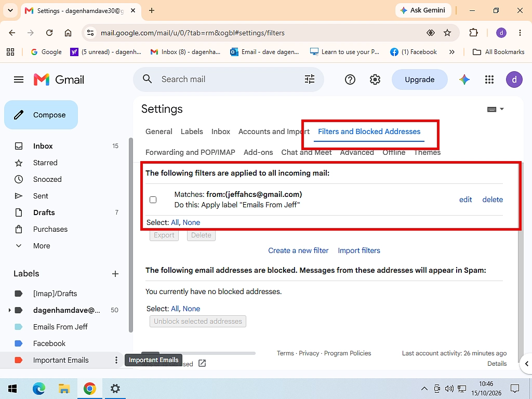Go back to previous page

pyautogui.click(x=12, y=33)
